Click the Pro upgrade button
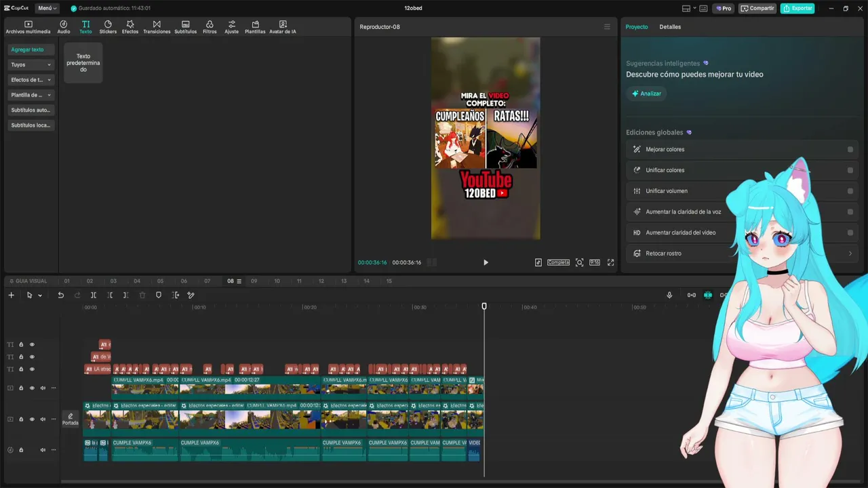 click(x=723, y=8)
